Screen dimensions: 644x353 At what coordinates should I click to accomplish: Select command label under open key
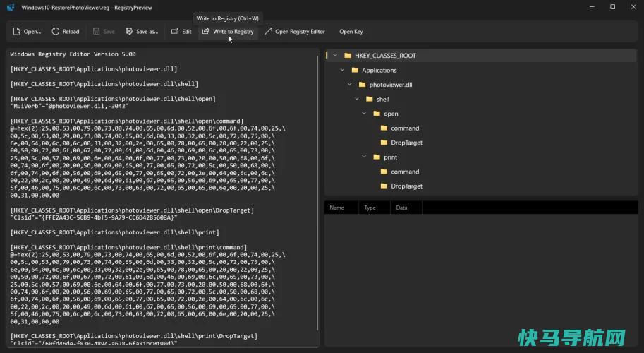(405, 128)
